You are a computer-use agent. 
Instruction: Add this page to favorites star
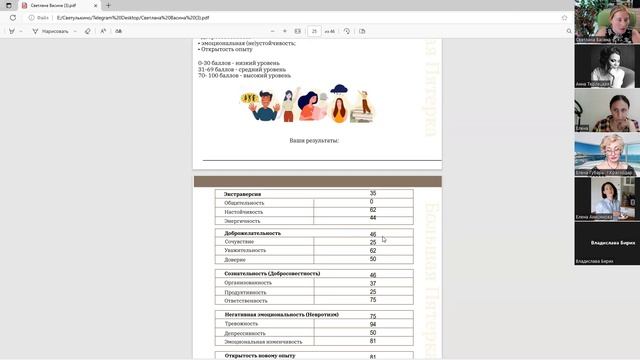pos(564,18)
